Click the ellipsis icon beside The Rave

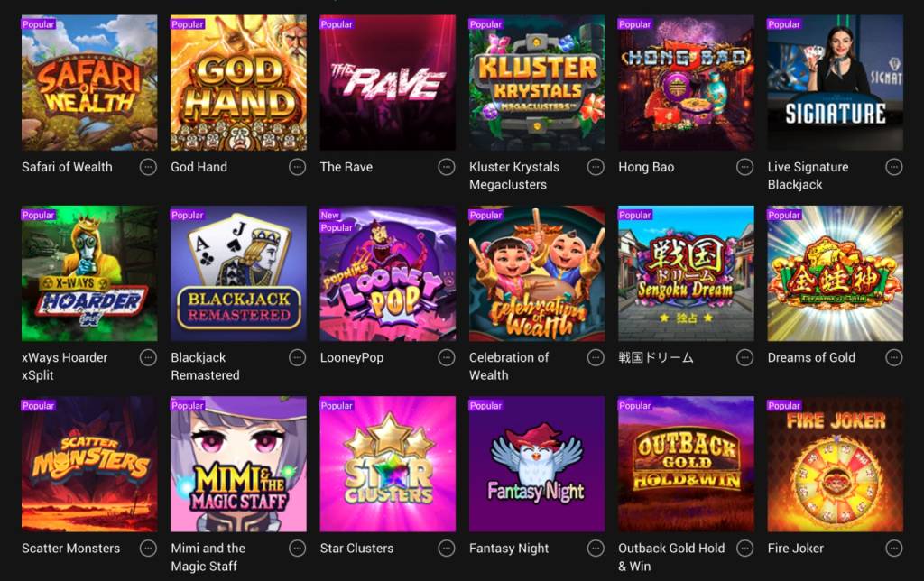[447, 167]
